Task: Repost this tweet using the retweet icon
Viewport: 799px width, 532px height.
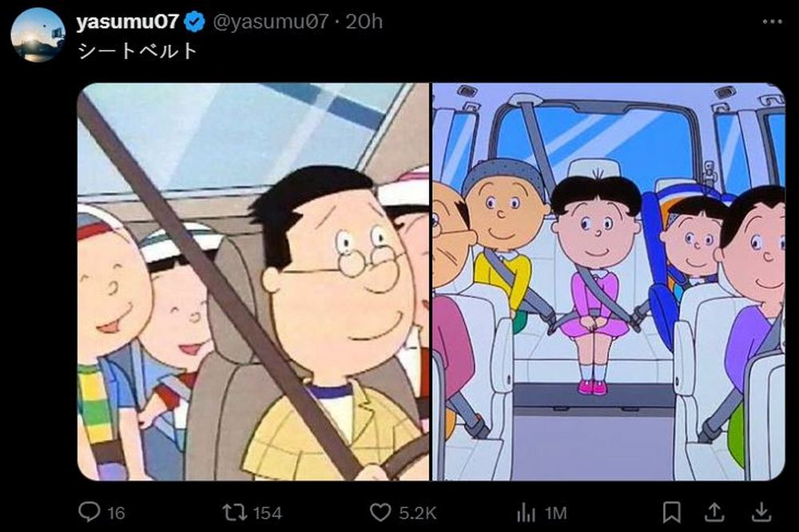Action: pyautogui.click(x=232, y=512)
